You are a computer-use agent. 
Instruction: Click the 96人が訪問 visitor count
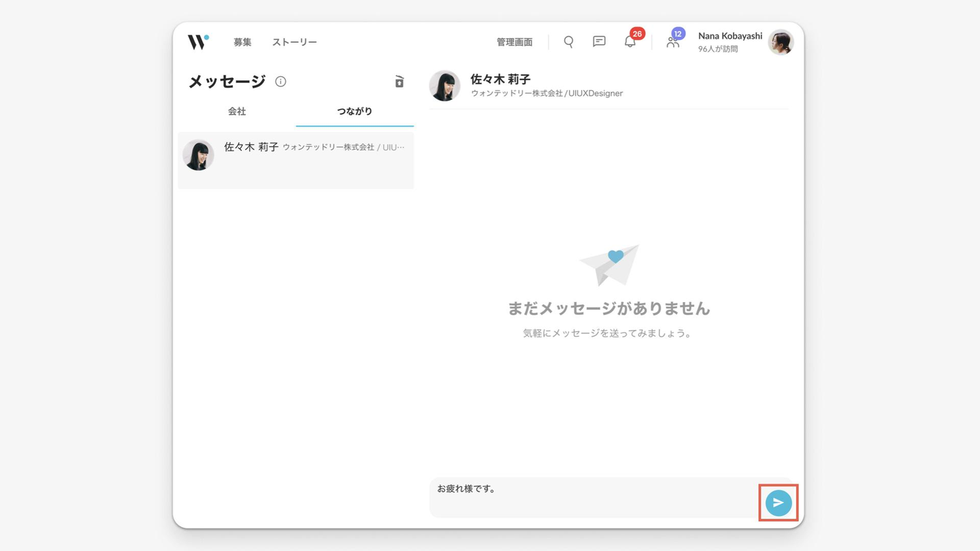click(x=718, y=49)
